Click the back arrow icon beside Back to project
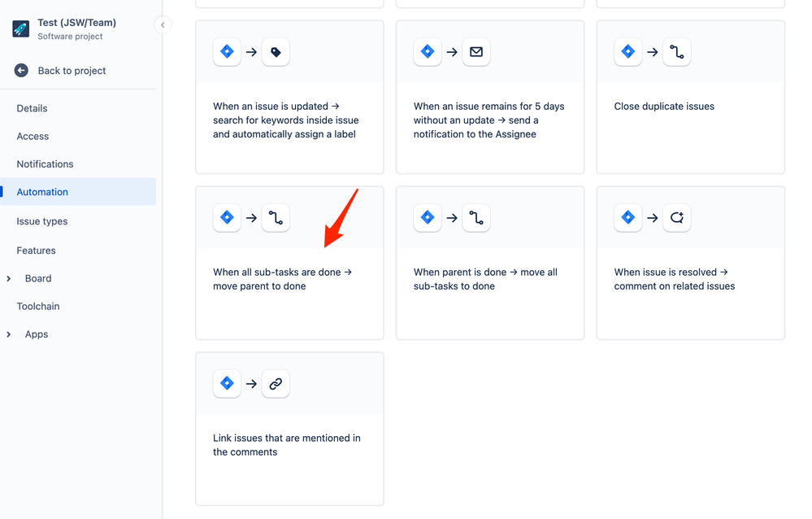This screenshot has width=812, height=519. (x=21, y=70)
